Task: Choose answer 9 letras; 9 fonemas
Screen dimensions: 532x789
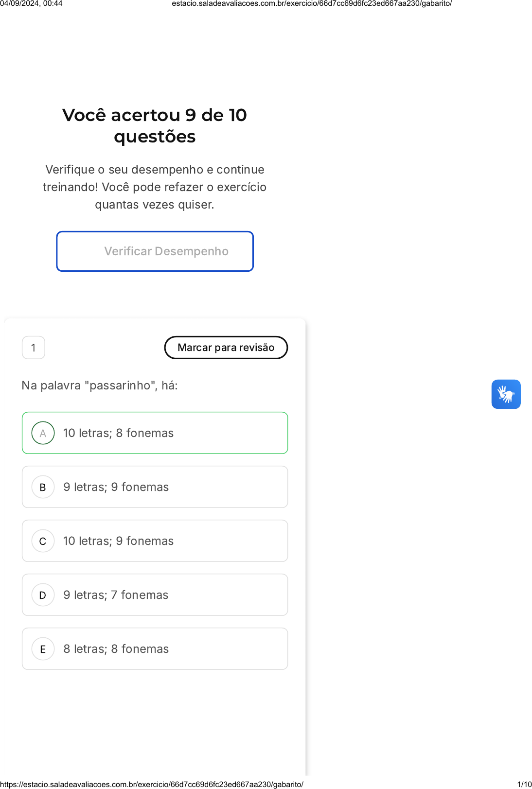Action: (155, 487)
